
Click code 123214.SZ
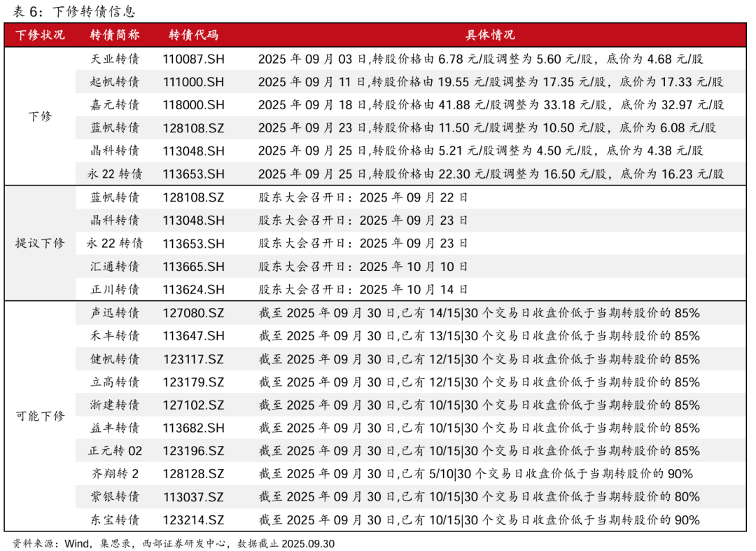click(x=193, y=520)
